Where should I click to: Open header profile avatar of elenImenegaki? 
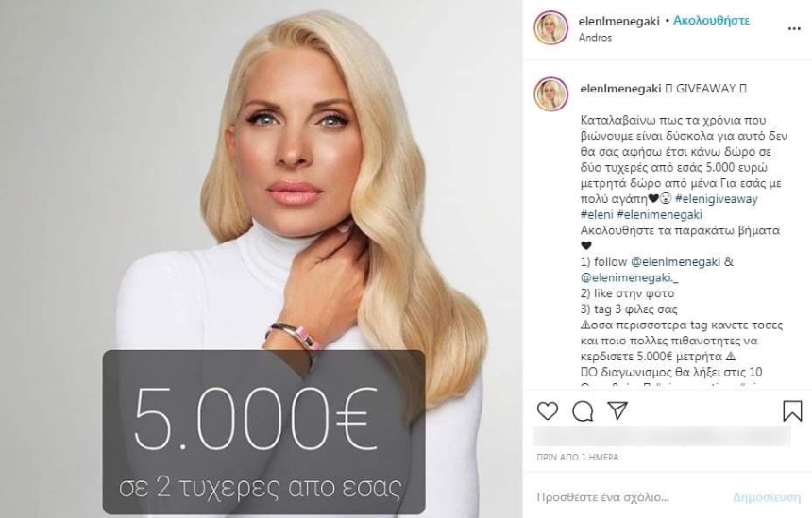point(551,28)
